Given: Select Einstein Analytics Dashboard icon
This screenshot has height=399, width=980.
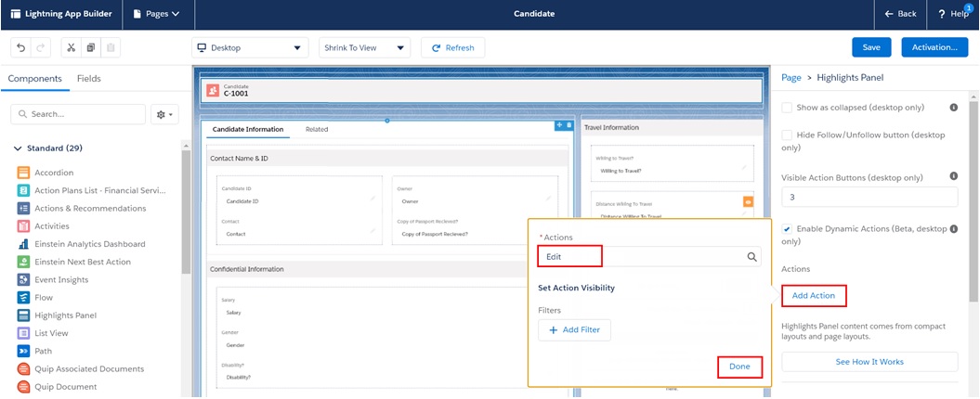Looking at the screenshot, I should [x=24, y=243].
